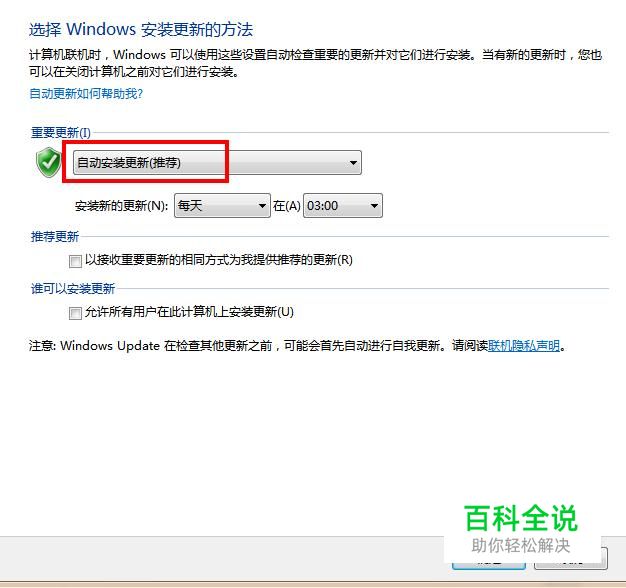
Task: Open the 自动安装更新(推荐) combo box
Action: click(x=217, y=163)
